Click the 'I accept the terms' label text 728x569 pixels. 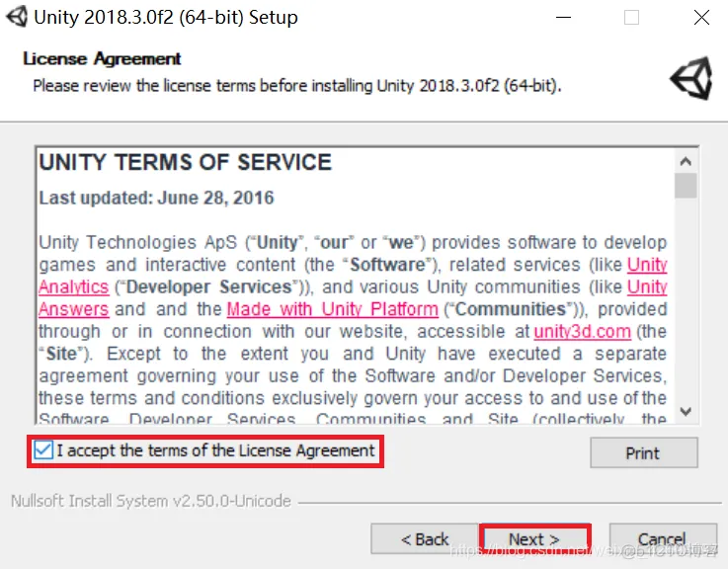point(215,450)
